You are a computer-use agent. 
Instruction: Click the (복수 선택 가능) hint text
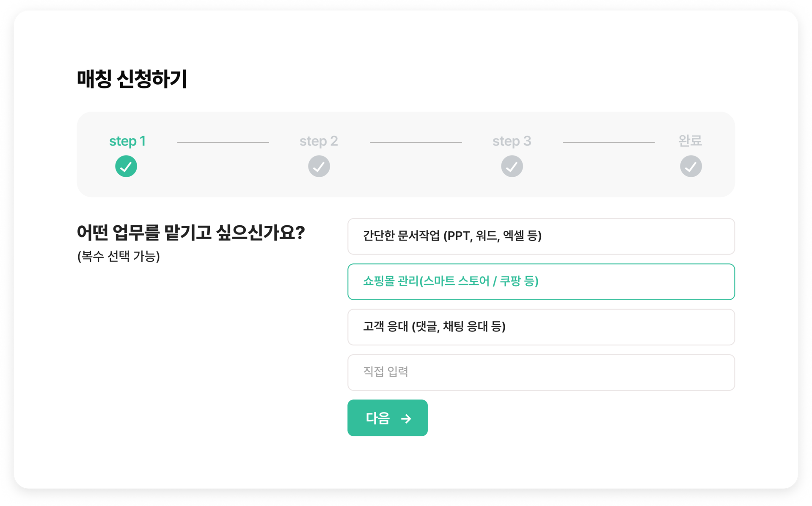tap(118, 256)
